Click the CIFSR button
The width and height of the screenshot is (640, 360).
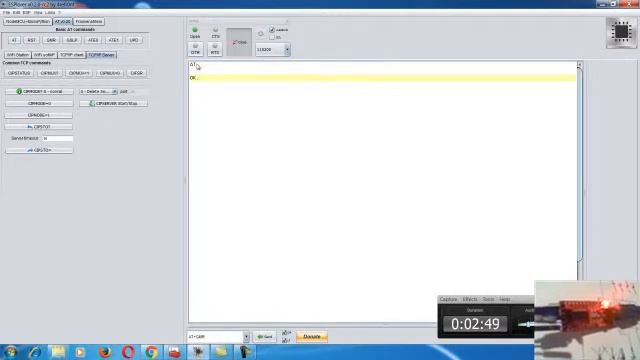tap(137, 73)
